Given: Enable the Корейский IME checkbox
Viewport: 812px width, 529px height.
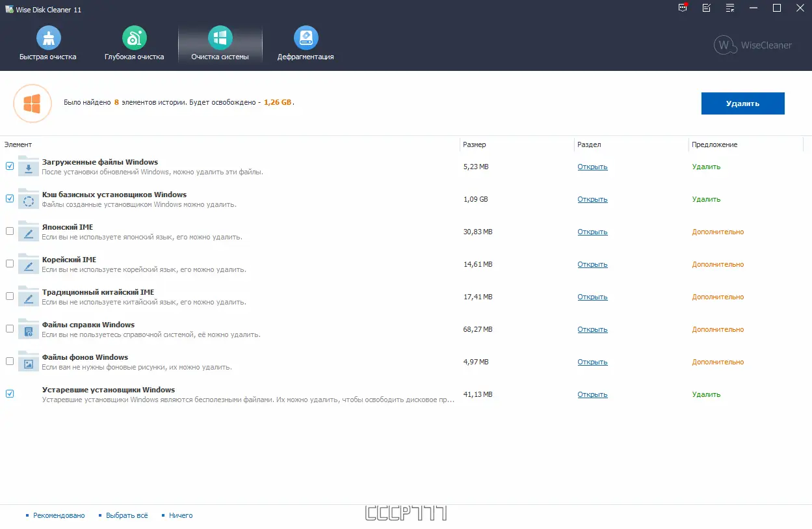Looking at the screenshot, I should coord(10,264).
